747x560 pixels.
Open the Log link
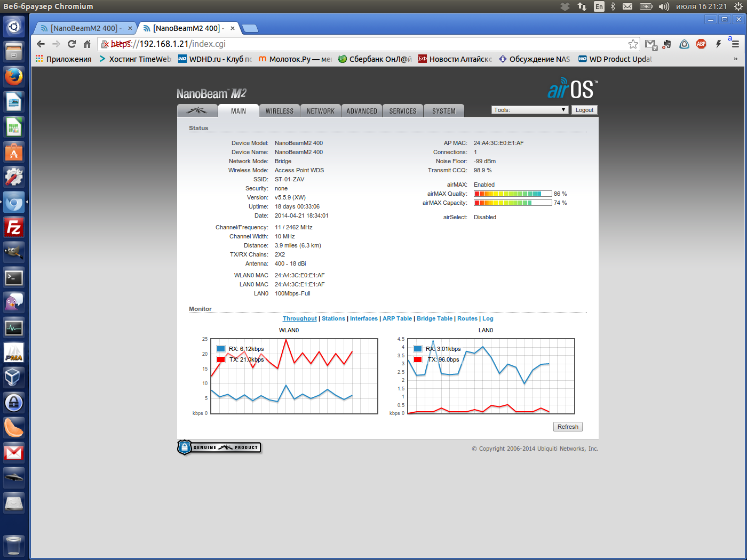pyautogui.click(x=488, y=318)
